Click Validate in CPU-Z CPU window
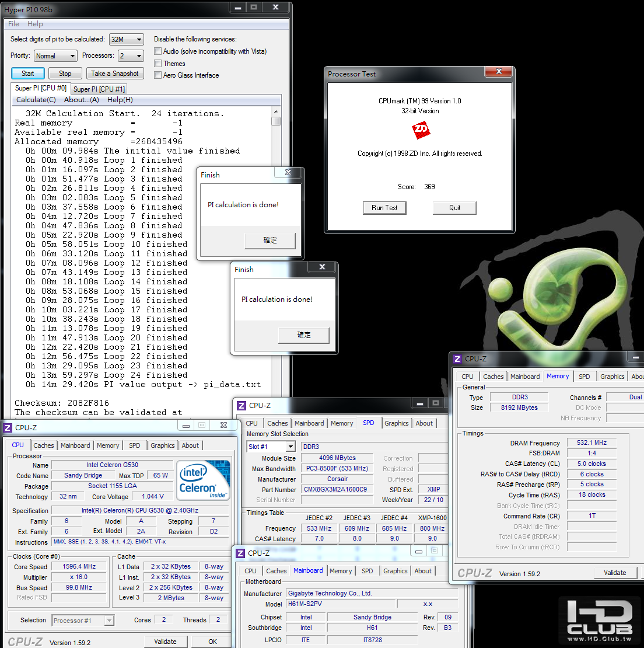The height and width of the screenshot is (648, 644). [x=166, y=642]
